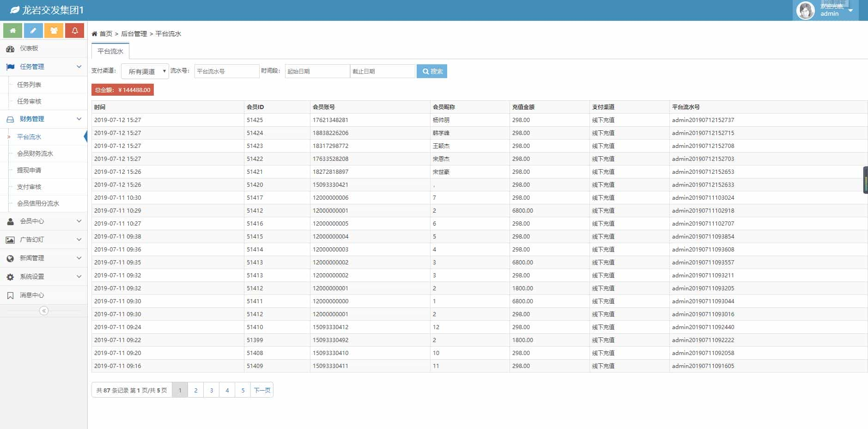Image resolution: width=868 pixels, height=429 pixels.
Task: Go to pagination page 4
Action: pyautogui.click(x=227, y=390)
